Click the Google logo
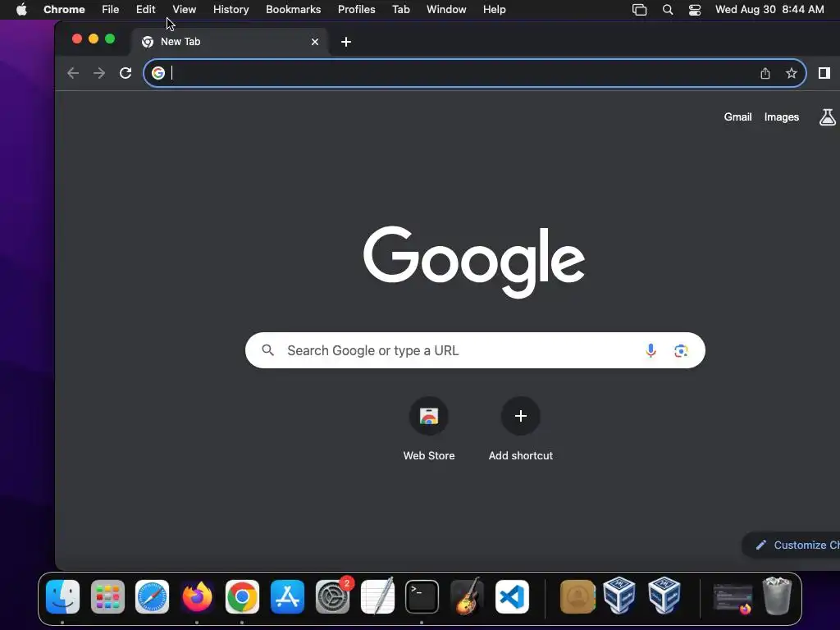 pos(474,262)
